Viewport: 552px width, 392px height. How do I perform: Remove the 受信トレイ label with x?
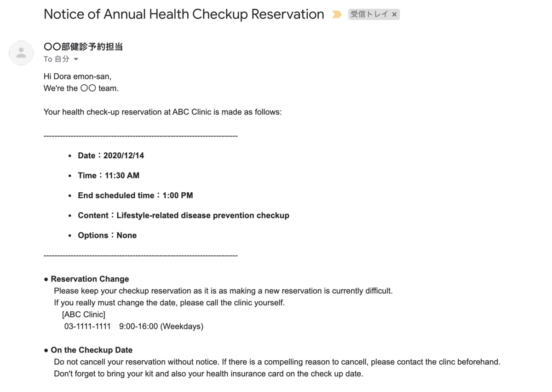(x=394, y=15)
